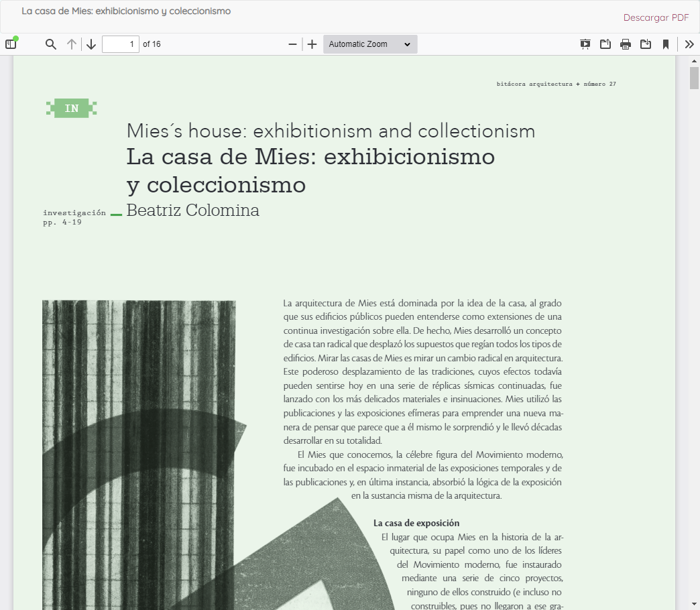Viewport: 700px width, 610px height.
Task: Click the bookmark current view icon
Action: point(666,44)
